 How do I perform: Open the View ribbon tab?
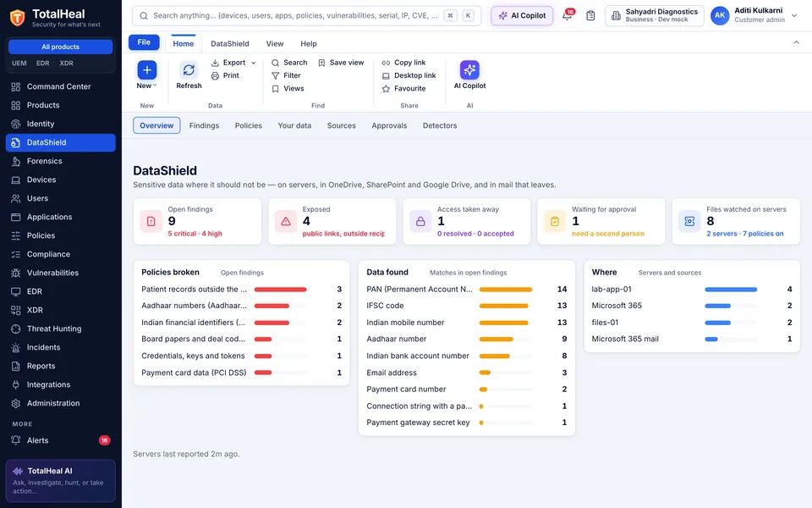pyautogui.click(x=275, y=43)
